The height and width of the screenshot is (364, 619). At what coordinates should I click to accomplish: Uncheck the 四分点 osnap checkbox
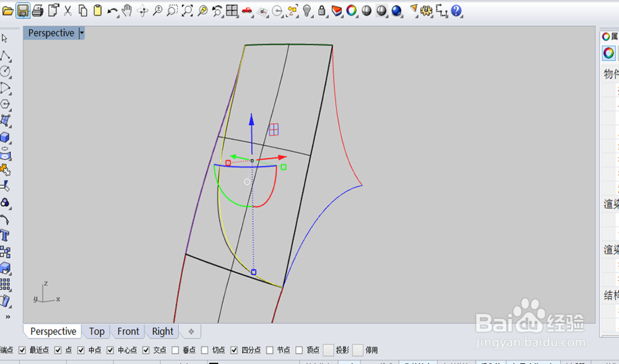pos(234,350)
